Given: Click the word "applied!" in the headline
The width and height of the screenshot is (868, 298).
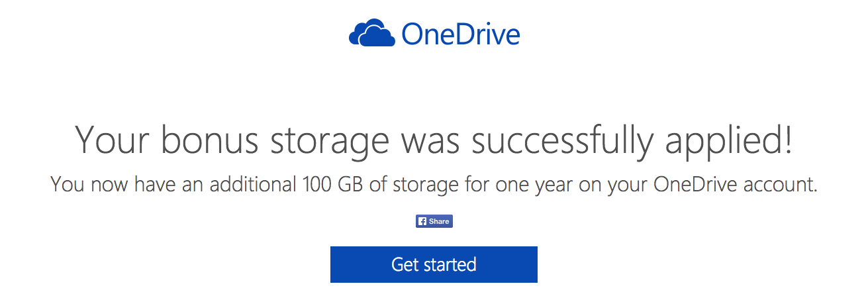Looking at the screenshot, I should (x=734, y=140).
